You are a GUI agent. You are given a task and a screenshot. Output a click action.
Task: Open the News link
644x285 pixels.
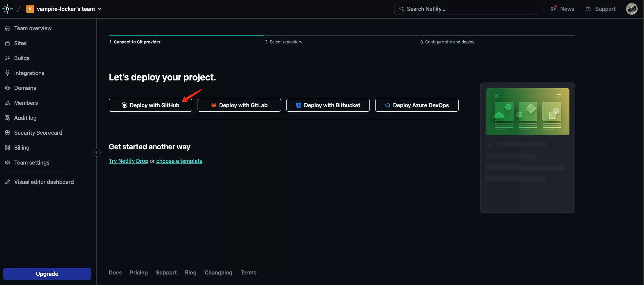click(x=567, y=9)
